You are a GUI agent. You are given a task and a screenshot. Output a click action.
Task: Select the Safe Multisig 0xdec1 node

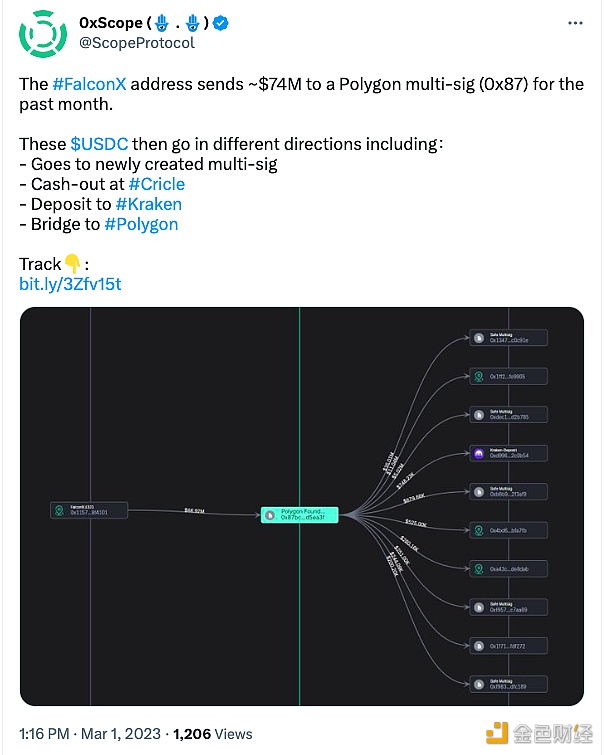coord(509,415)
